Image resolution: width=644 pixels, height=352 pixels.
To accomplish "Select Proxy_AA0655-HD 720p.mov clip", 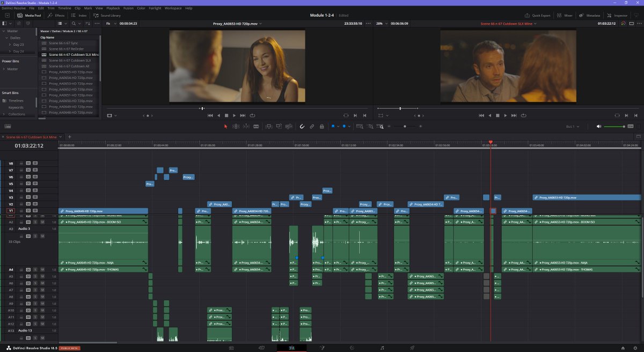I will pyautogui.click(x=70, y=72).
